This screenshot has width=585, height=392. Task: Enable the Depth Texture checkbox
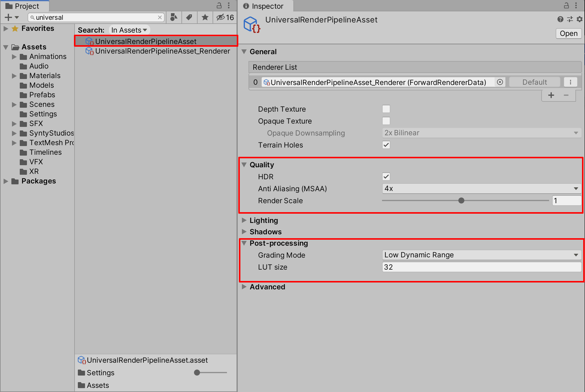point(386,109)
